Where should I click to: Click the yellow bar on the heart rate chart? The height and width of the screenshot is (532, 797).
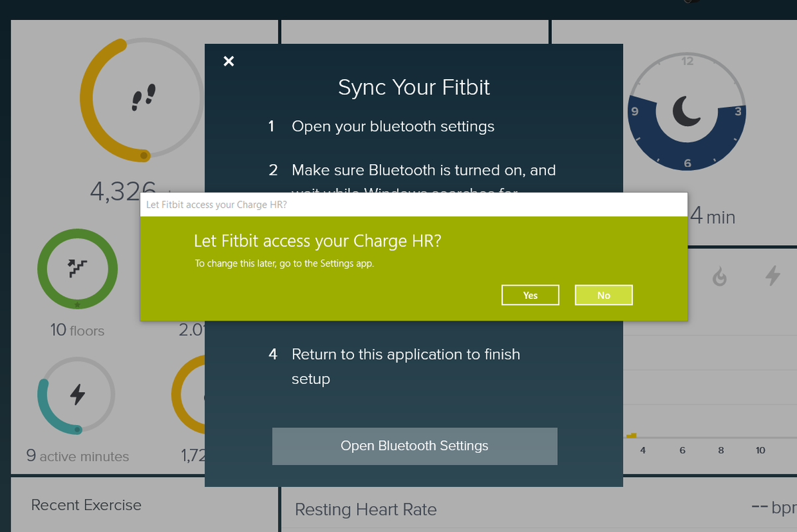630,435
